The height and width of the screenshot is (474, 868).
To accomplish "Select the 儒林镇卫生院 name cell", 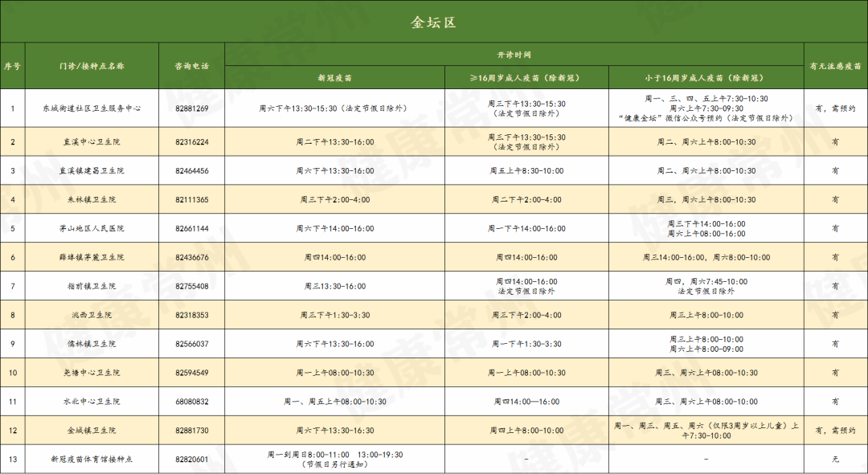I will (x=92, y=344).
